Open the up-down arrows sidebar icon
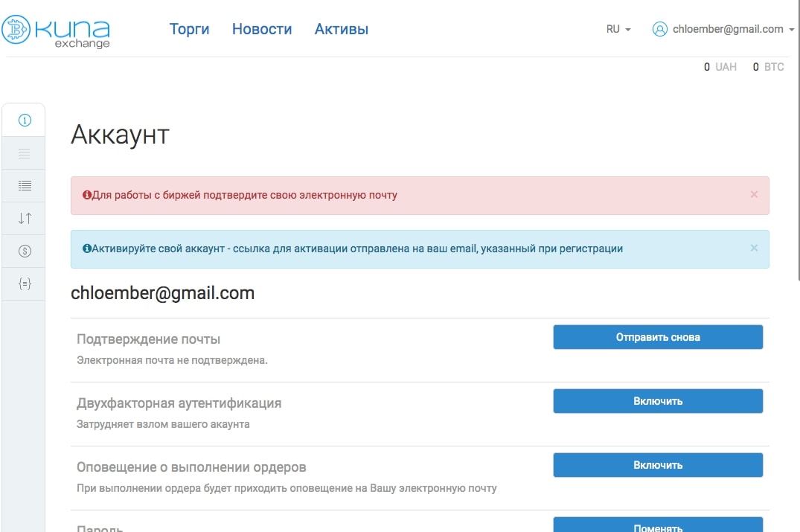 25,219
